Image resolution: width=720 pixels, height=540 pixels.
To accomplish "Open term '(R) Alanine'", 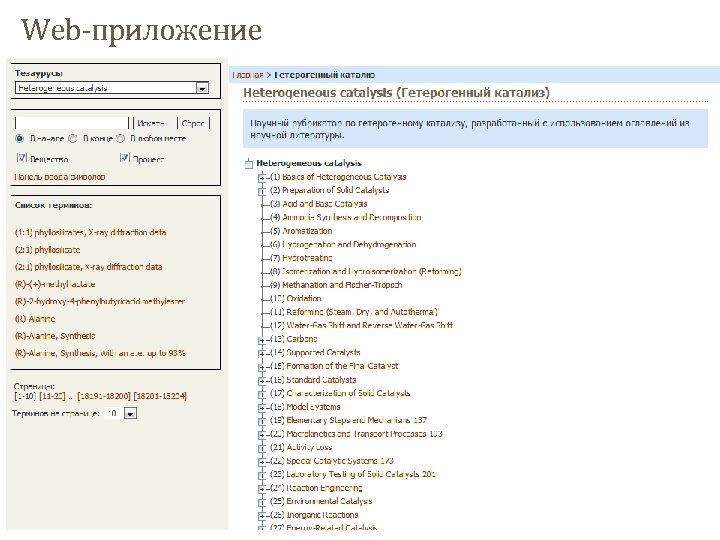I will [x=35, y=319].
